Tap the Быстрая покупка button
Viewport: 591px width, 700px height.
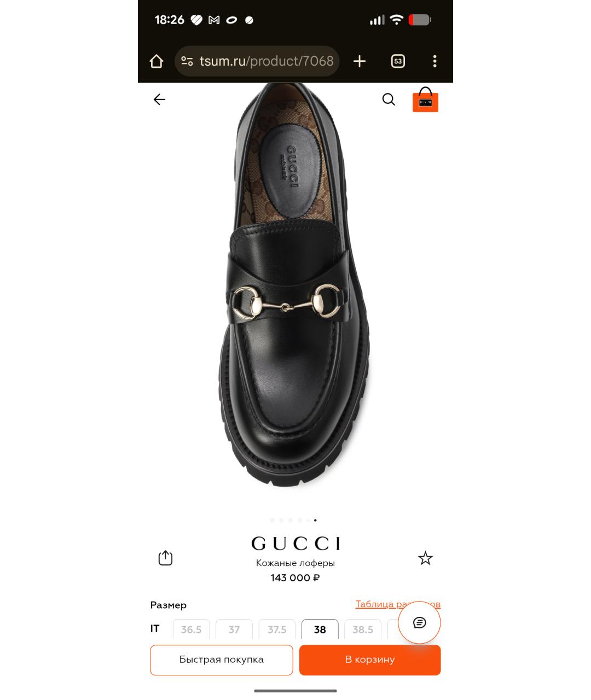tap(221, 660)
